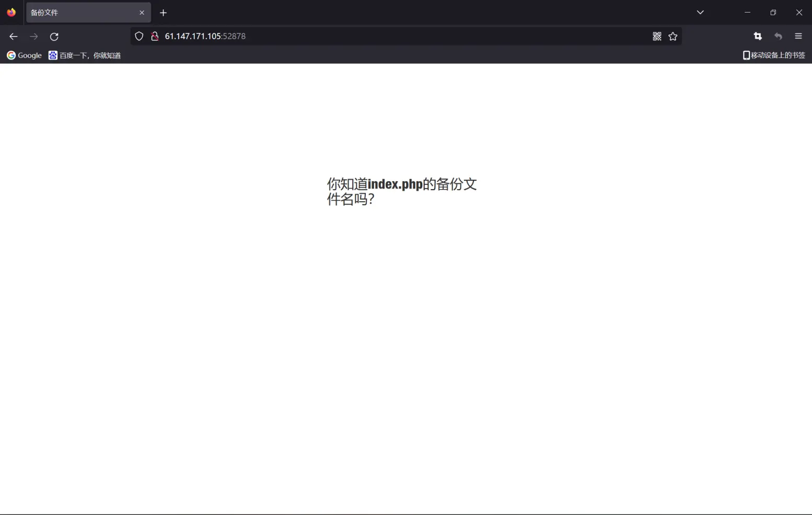This screenshot has height=515, width=812.
Task: Open a new tab with plus button
Action: [x=163, y=13]
